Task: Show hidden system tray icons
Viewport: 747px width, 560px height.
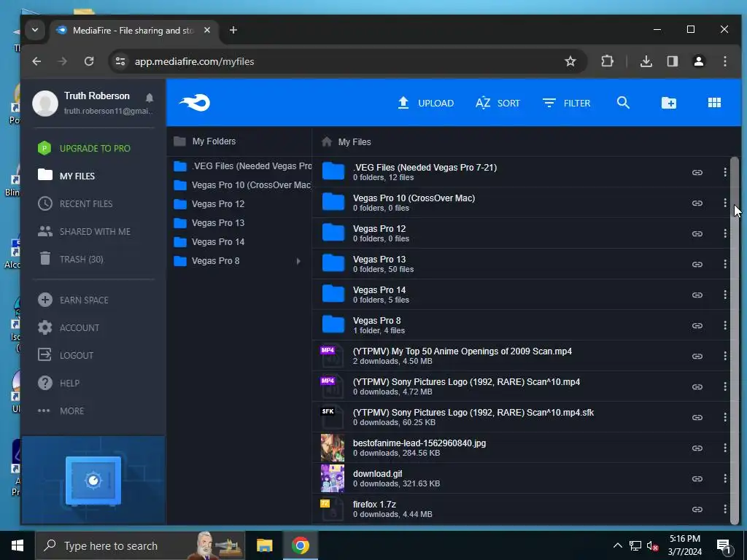Action: pyautogui.click(x=617, y=545)
